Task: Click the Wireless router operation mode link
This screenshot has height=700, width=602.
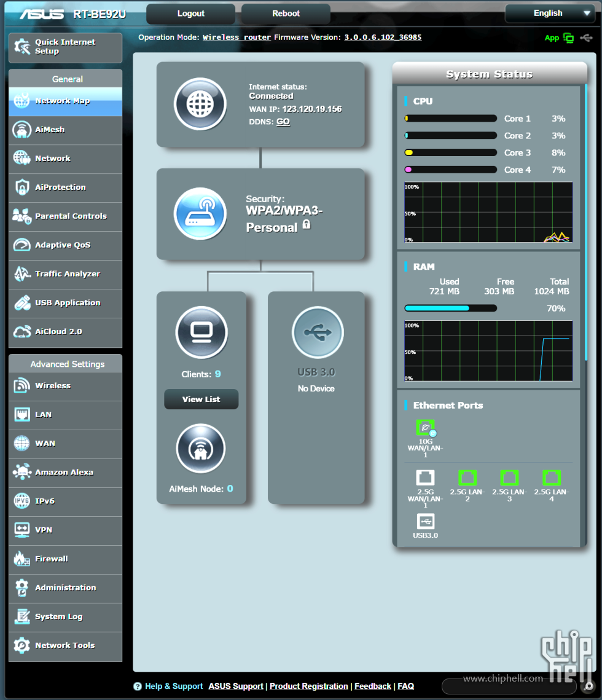Action: (237, 37)
